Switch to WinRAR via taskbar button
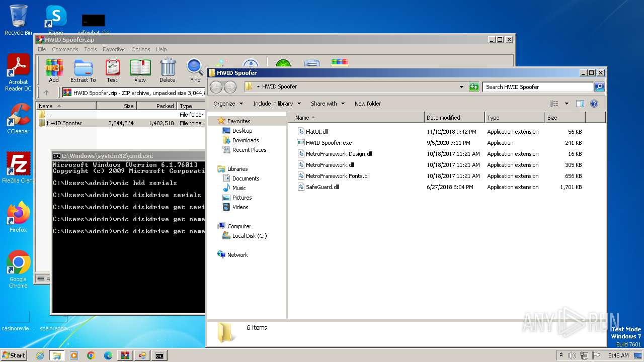The width and height of the screenshot is (644, 362). 125,355
